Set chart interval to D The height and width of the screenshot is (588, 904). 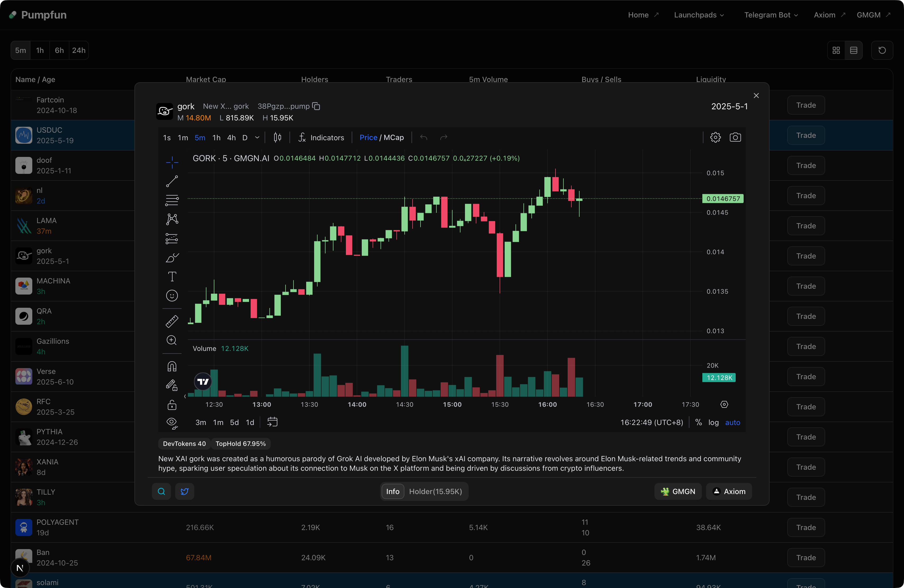[245, 138]
